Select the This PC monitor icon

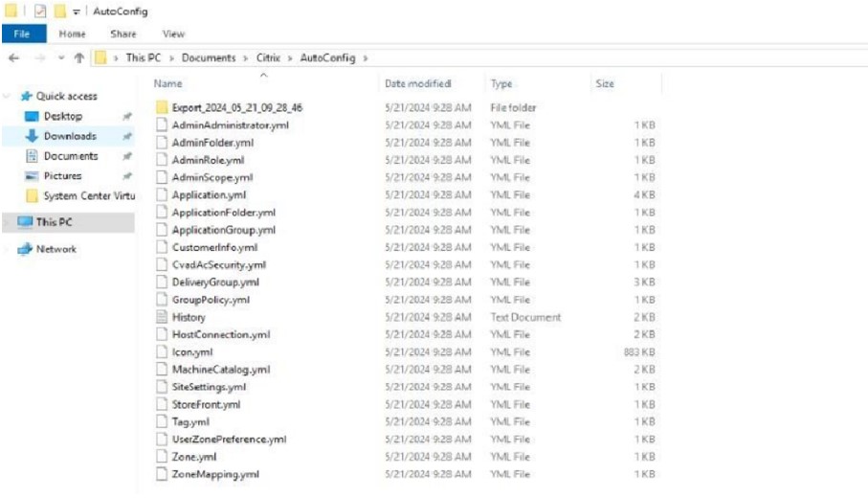tap(25, 222)
